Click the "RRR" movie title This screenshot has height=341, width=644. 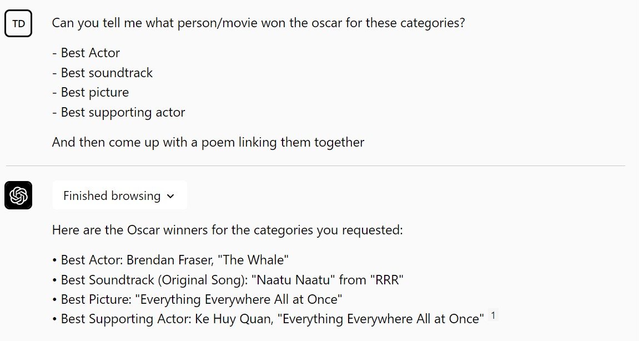click(x=386, y=280)
